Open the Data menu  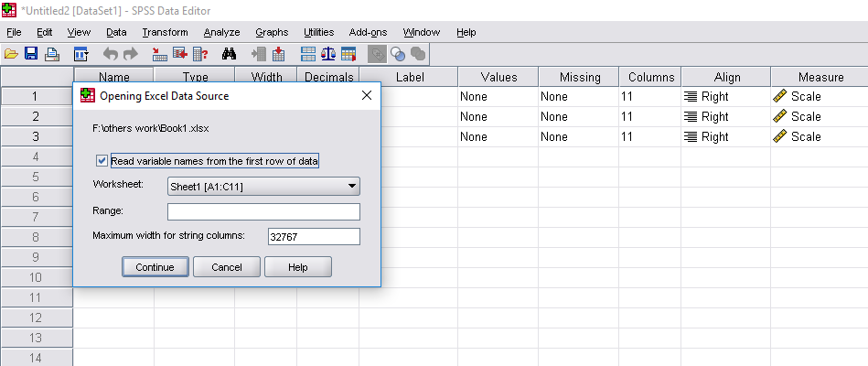point(116,32)
